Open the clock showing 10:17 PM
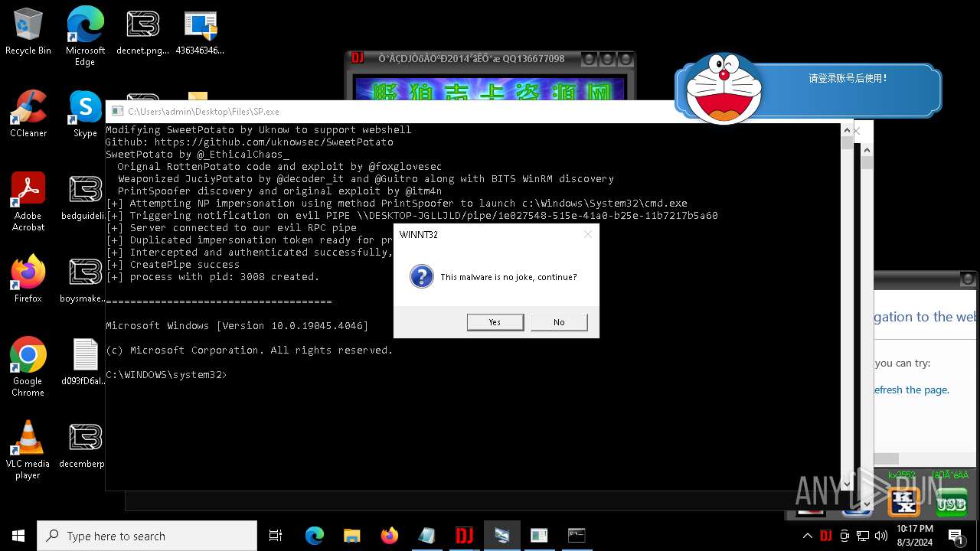Screen dimensions: 980x551 (x=915, y=536)
